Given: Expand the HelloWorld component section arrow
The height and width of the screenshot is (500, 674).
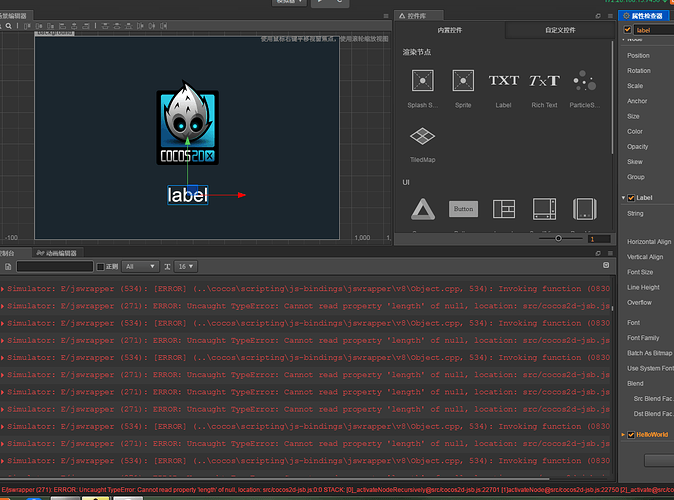Looking at the screenshot, I should coord(623,435).
